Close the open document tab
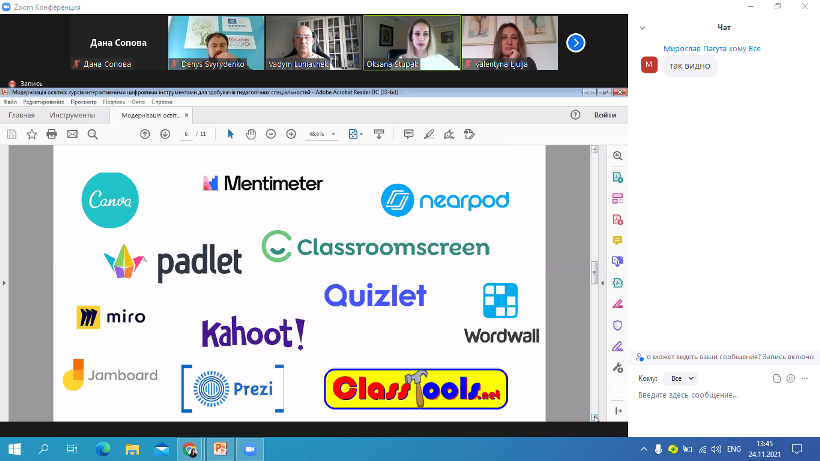 (x=186, y=115)
